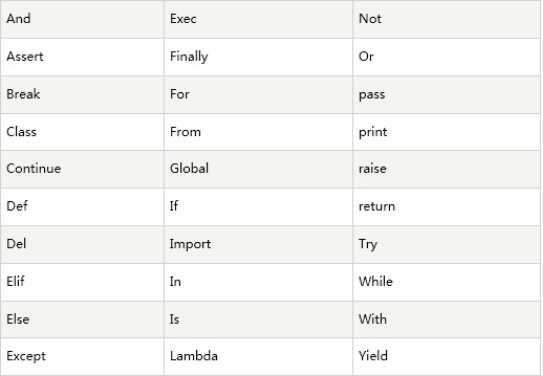Select the 'return' keyword cell
This screenshot has height=376, width=543.
(446, 207)
